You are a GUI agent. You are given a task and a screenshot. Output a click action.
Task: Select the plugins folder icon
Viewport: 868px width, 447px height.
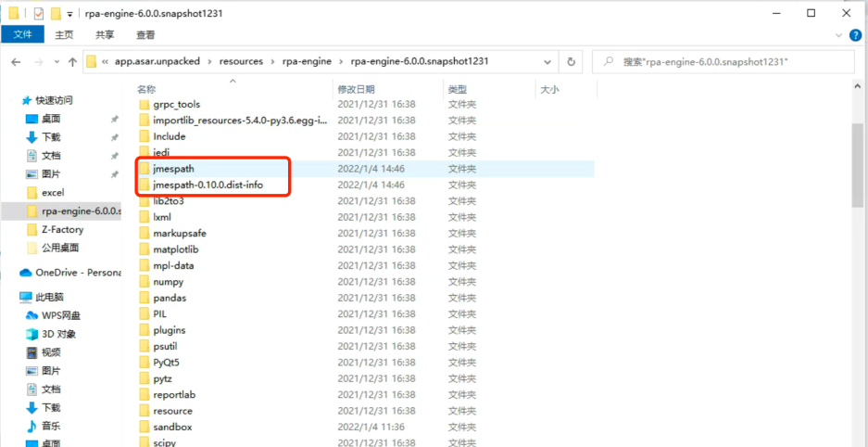click(144, 330)
